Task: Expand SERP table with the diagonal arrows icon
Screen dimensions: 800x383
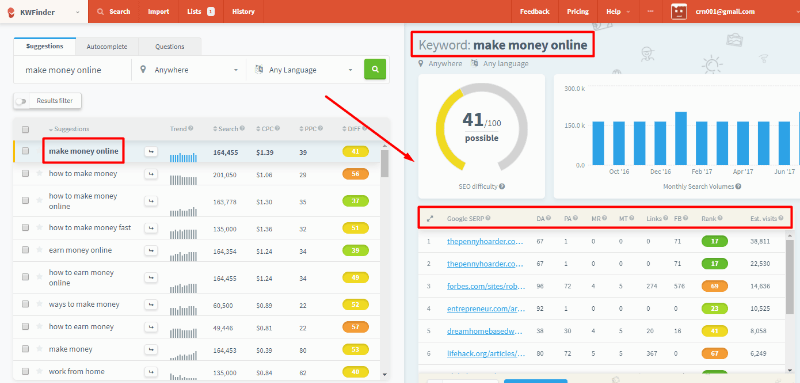Action: click(x=430, y=218)
